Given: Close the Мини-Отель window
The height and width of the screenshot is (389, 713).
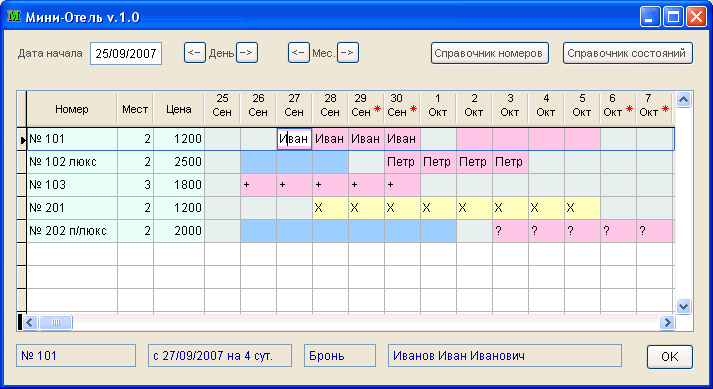Looking at the screenshot, I should [x=696, y=17].
